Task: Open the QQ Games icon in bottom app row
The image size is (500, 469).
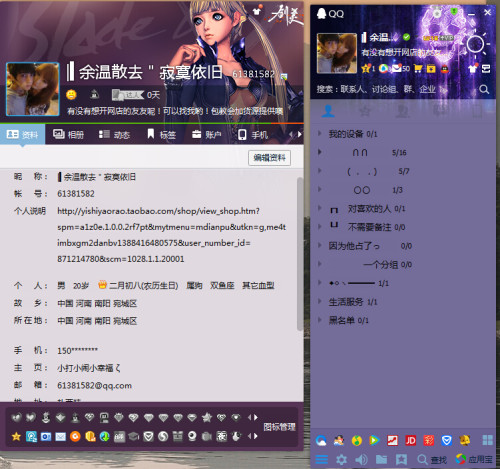Action: tap(339, 441)
